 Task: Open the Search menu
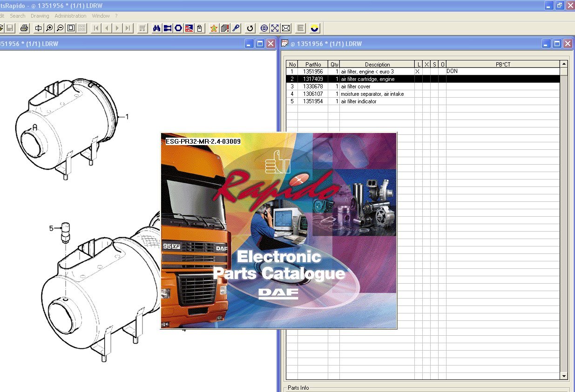(x=18, y=16)
